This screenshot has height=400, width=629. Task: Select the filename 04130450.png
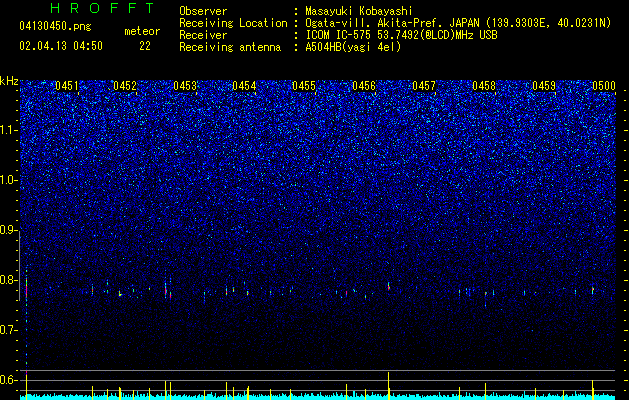(x=55, y=27)
